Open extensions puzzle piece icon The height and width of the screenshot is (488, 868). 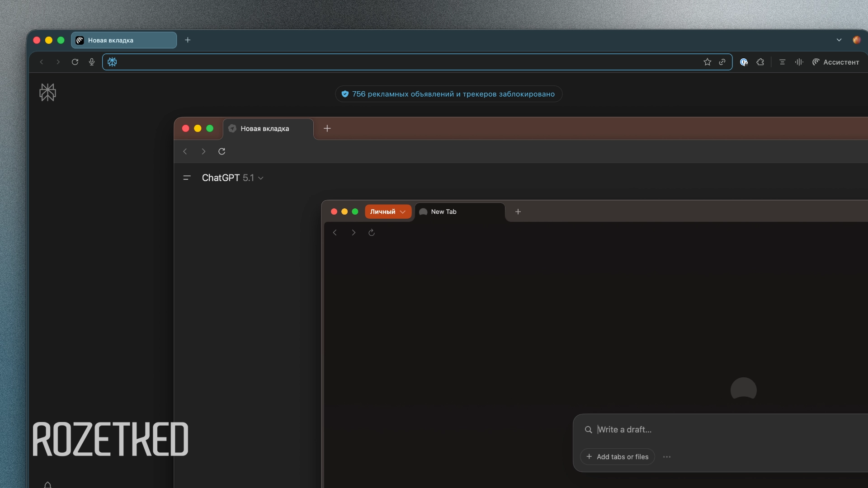(x=760, y=62)
